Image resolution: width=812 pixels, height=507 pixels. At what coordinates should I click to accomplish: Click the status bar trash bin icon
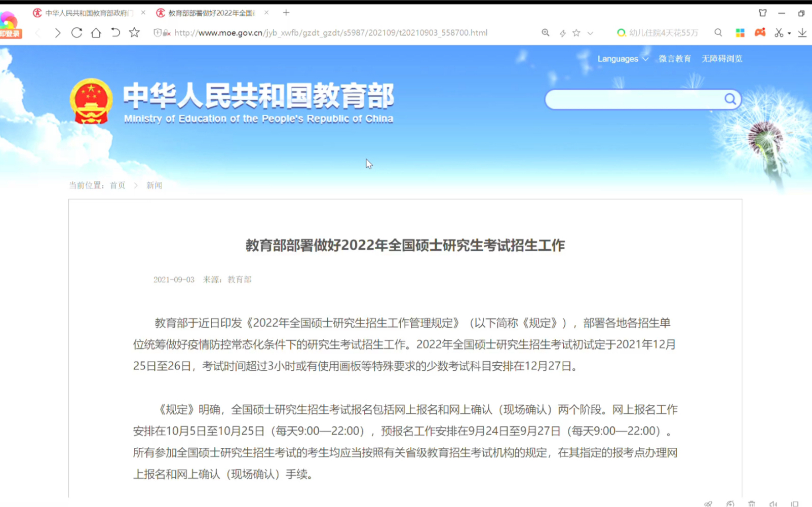click(x=751, y=503)
